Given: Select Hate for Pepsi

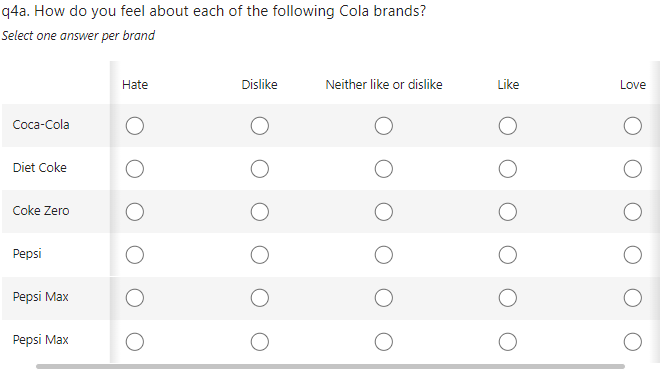Looking at the screenshot, I should point(135,255).
